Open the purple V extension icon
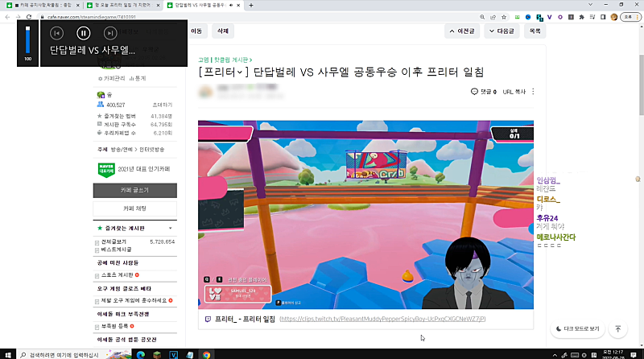644x359 pixels. [x=550, y=17]
